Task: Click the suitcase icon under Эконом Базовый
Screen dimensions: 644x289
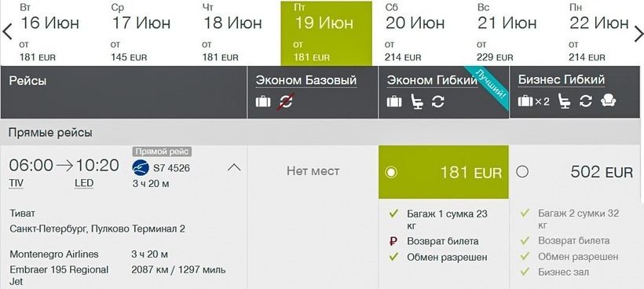Action: click(263, 101)
